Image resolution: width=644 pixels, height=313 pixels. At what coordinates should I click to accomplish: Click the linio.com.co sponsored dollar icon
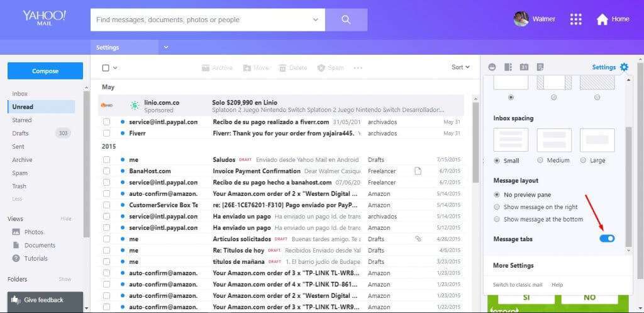(135, 106)
